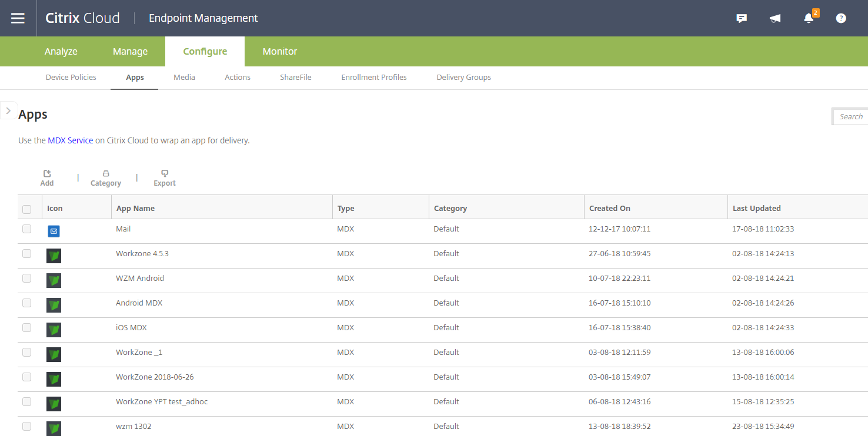Image resolution: width=868 pixels, height=436 pixels.
Task: Click into the Search field
Action: pyautogui.click(x=850, y=116)
